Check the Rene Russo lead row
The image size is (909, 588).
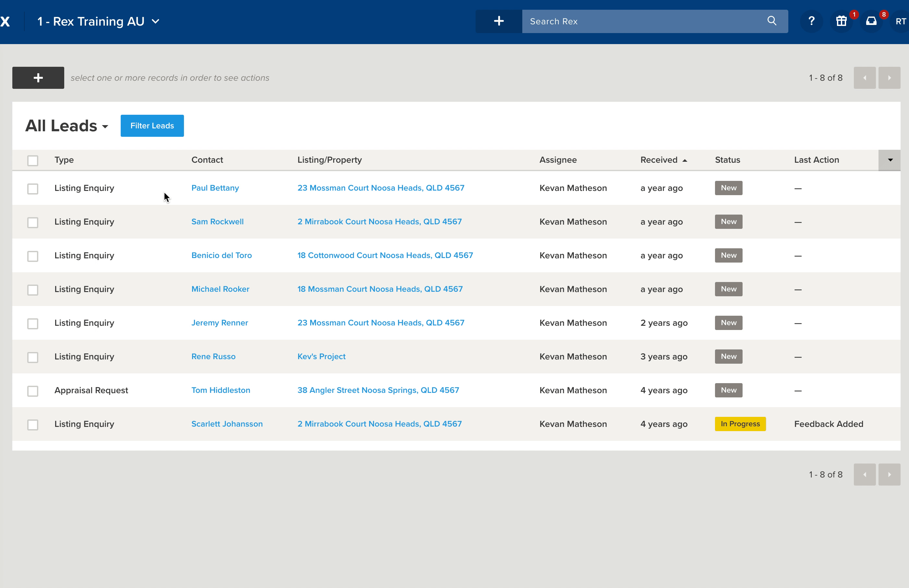click(x=33, y=357)
